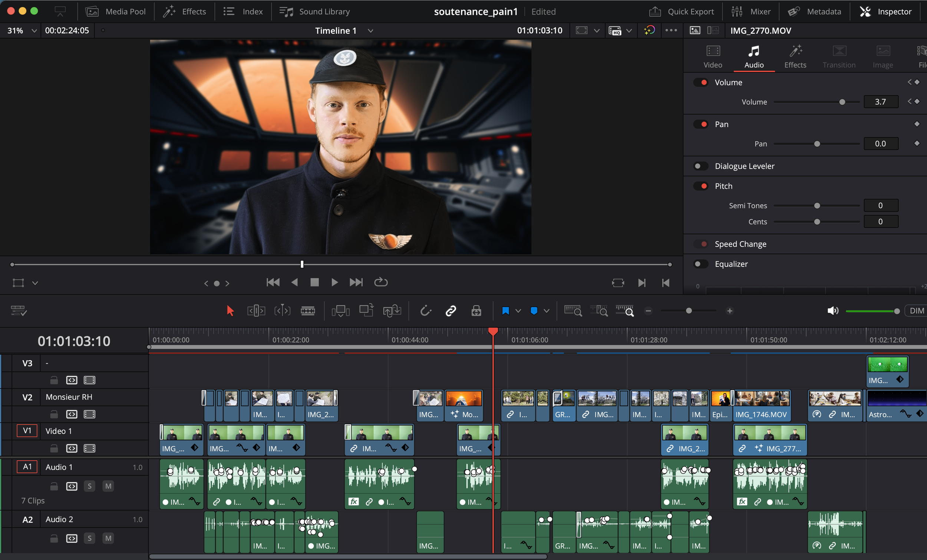The width and height of the screenshot is (927, 560).
Task: Click the blue Flag icon
Action: coord(505,311)
